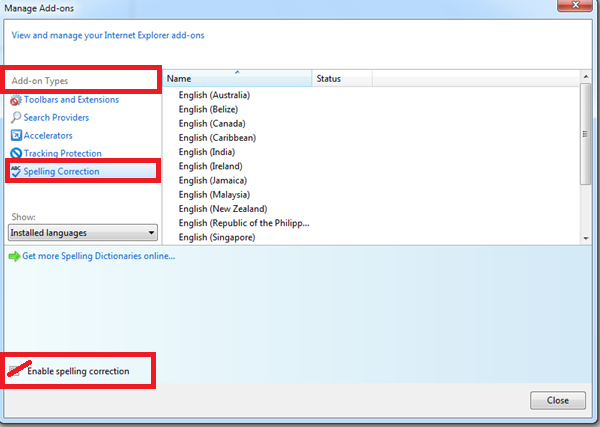Viewport: 600px width, 427px height.
Task: Select Tracking Protection add-on type
Action: [x=63, y=153]
